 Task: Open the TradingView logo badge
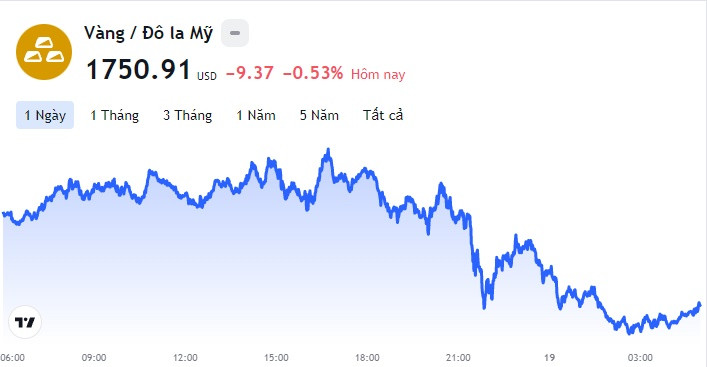click(x=25, y=322)
